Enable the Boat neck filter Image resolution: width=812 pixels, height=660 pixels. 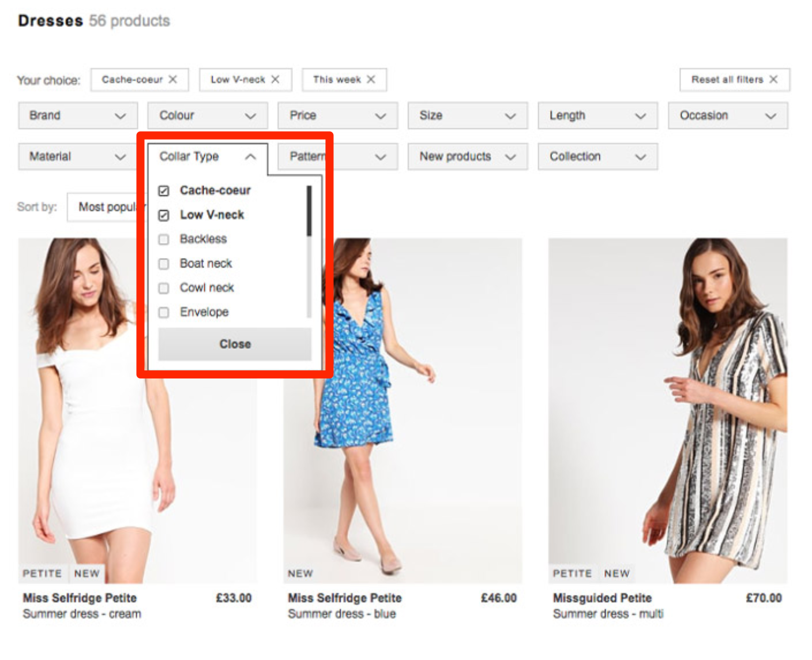(x=164, y=264)
